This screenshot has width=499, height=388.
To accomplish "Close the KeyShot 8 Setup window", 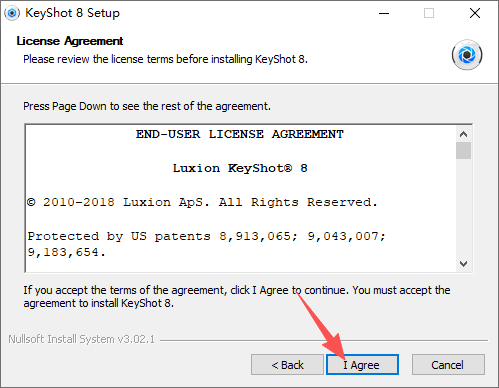I will (475, 13).
